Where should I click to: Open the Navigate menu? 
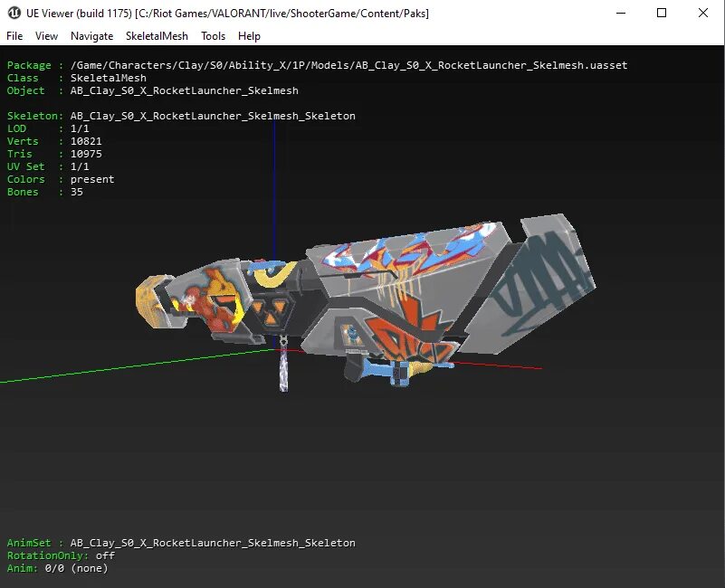[x=91, y=36]
